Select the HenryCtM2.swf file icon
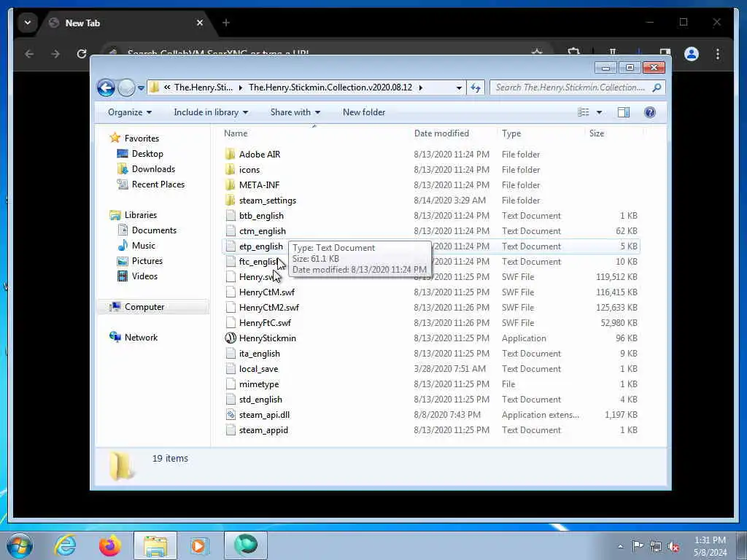The image size is (747, 560). tap(231, 308)
